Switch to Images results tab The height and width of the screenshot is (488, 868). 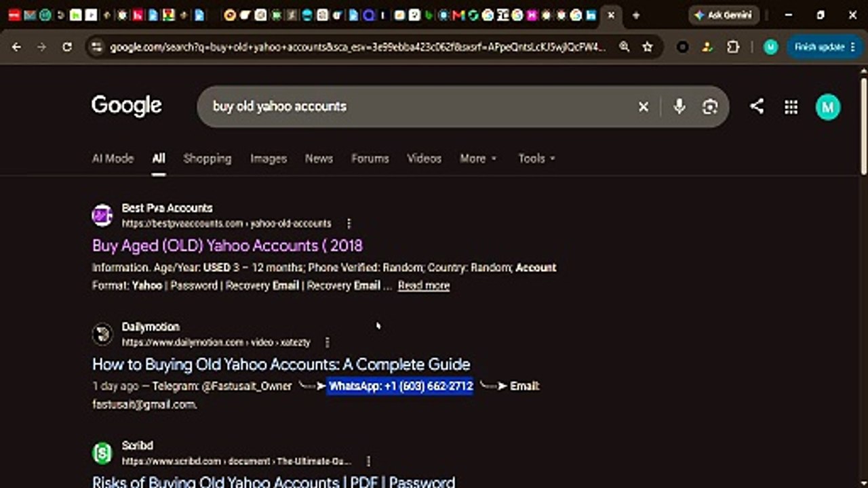click(269, 159)
